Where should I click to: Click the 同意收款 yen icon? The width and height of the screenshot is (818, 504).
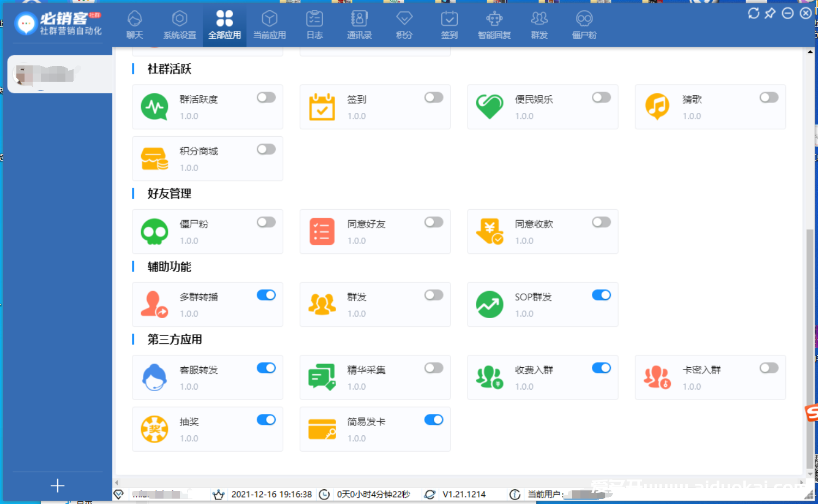coord(489,232)
